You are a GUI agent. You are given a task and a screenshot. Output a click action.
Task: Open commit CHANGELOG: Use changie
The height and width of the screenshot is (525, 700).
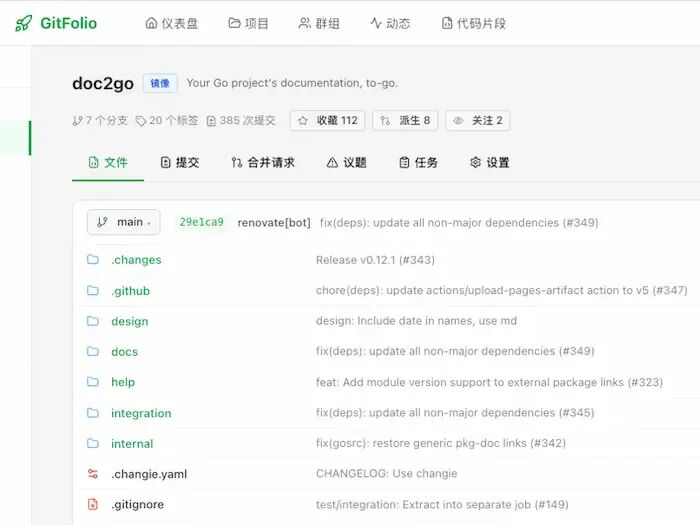click(x=387, y=474)
